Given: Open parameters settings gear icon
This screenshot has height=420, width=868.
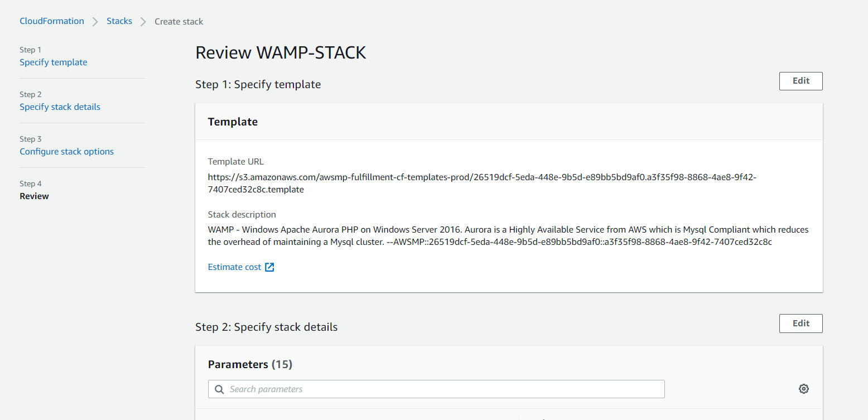Looking at the screenshot, I should pos(803,389).
